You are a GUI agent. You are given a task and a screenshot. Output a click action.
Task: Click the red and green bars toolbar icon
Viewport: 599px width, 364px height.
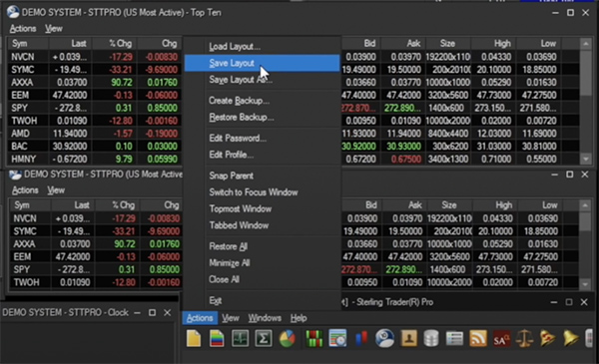(x=314, y=338)
